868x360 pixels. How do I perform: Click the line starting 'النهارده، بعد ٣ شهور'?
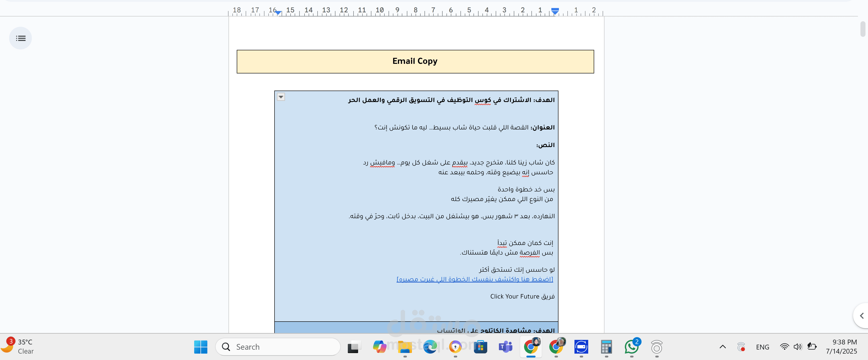click(x=452, y=216)
